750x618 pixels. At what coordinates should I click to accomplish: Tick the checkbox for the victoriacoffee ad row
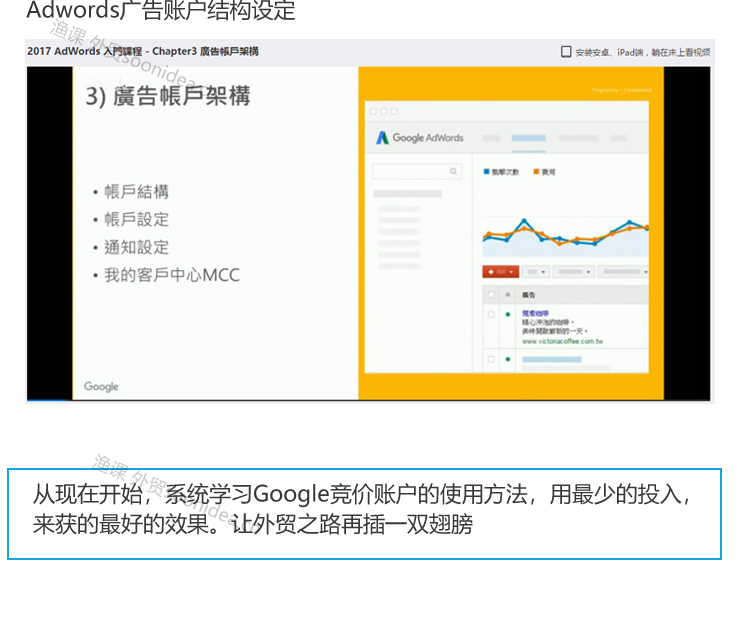click(491, 314)
